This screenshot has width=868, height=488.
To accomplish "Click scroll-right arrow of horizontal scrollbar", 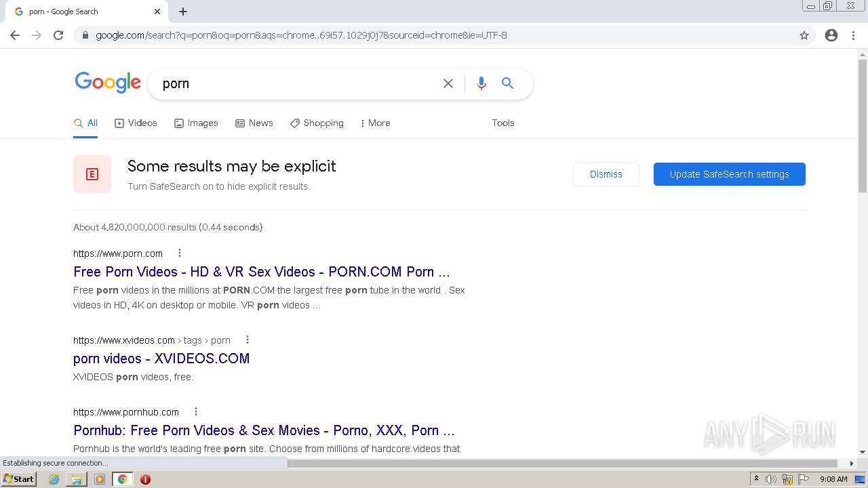I will coord(852,464).
